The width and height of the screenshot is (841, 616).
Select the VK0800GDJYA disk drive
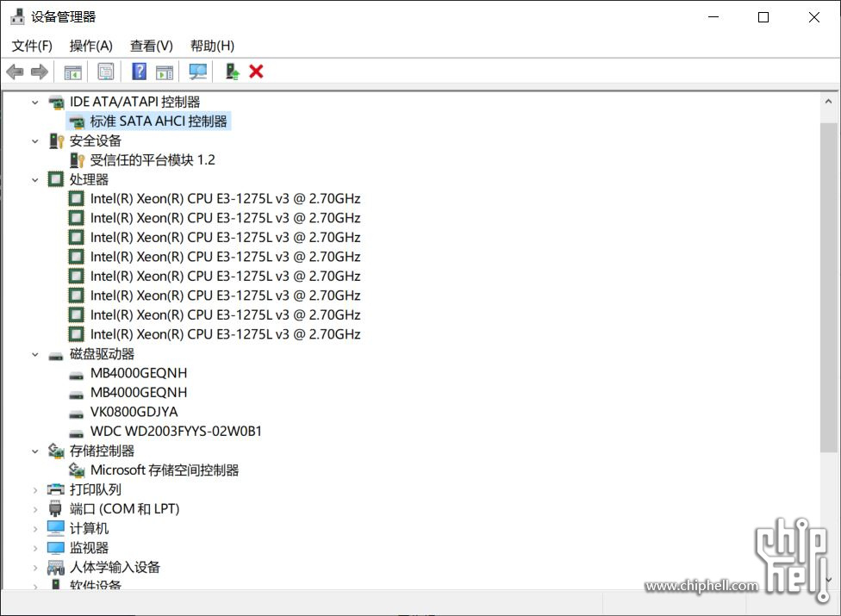[x=134, y=412]
